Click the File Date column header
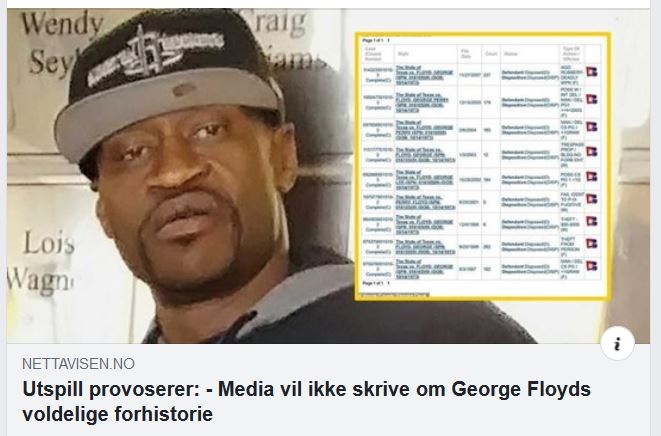Viewport: 661px width, 436px height. [x=465, y=54]
